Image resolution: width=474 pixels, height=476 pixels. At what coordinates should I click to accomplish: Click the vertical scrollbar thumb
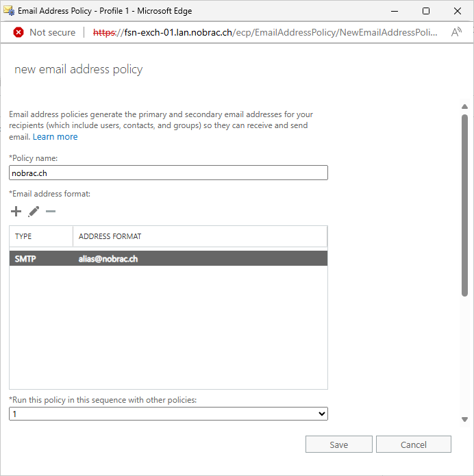point(464,205)
